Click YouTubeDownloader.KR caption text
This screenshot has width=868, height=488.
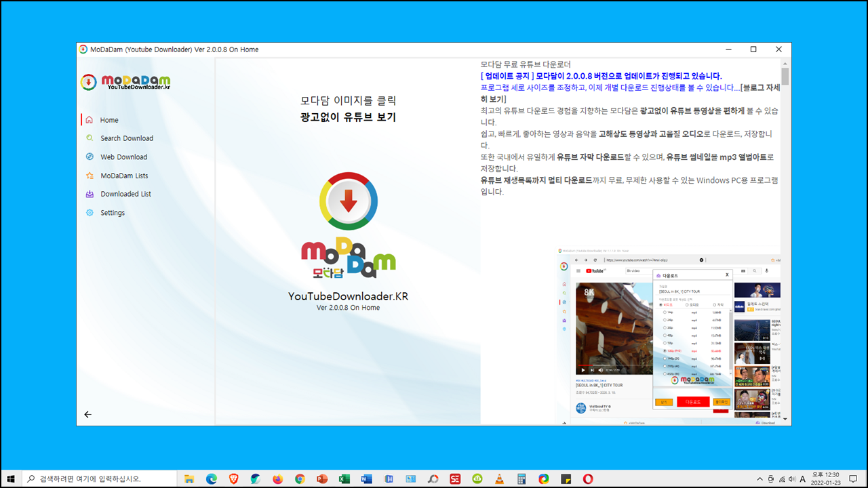(348, 297)
